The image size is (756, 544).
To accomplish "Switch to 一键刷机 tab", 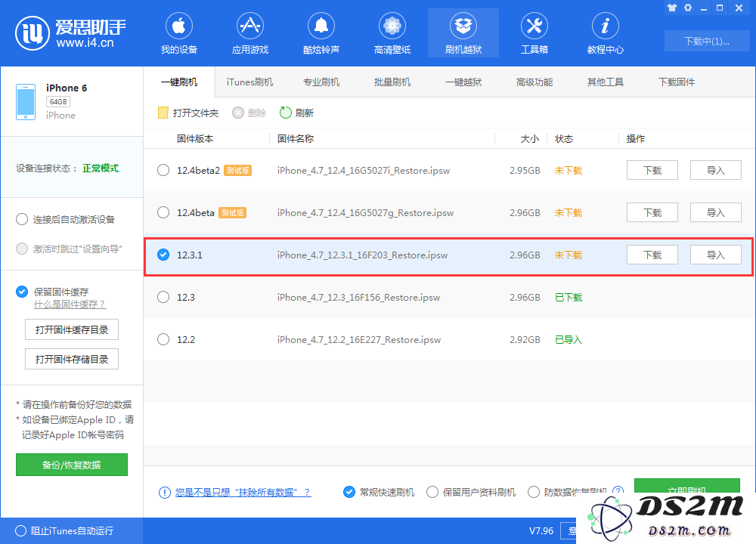I will click(x=179, y=82).
